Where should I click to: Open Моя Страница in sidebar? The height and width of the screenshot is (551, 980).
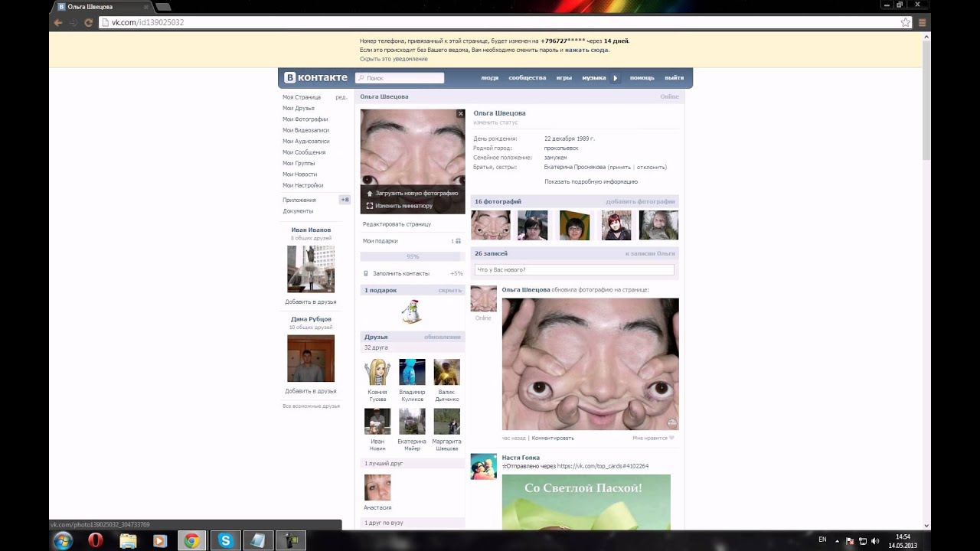pos(302,97)
